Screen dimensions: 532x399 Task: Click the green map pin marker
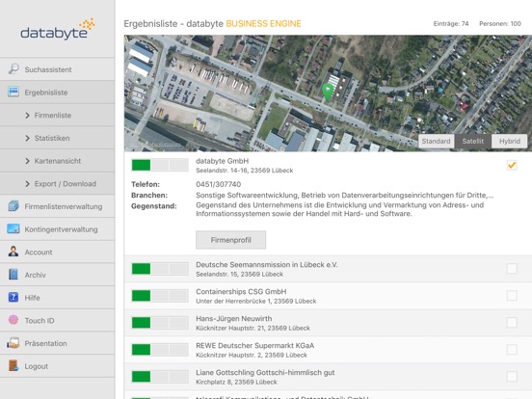point(328,93)
